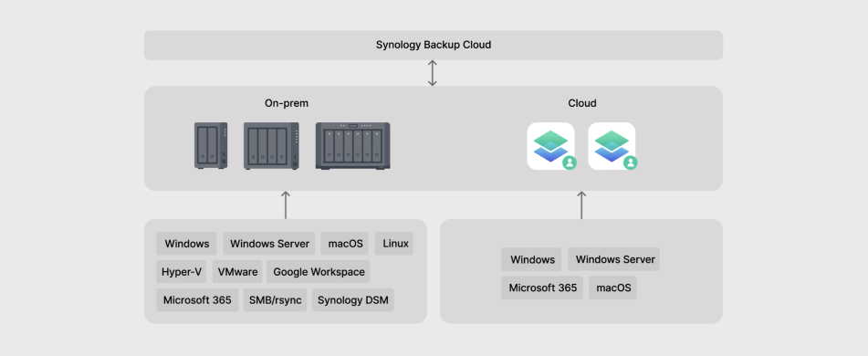Click the two-bay NAS device icon
The height and width of the screenshot is (356, 868).
211,146
